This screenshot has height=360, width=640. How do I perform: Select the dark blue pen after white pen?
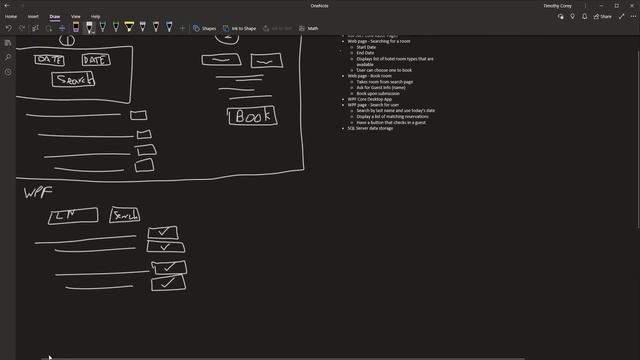pyautogui.click(x=103, y=28)
